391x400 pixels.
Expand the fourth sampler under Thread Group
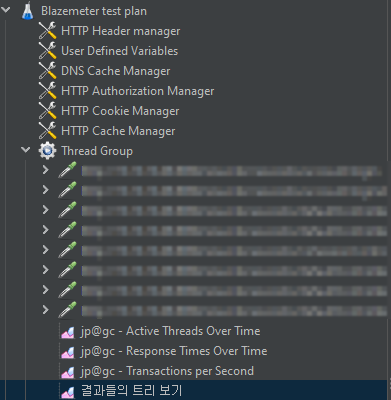pyautogui.click(x=46, y=230)
